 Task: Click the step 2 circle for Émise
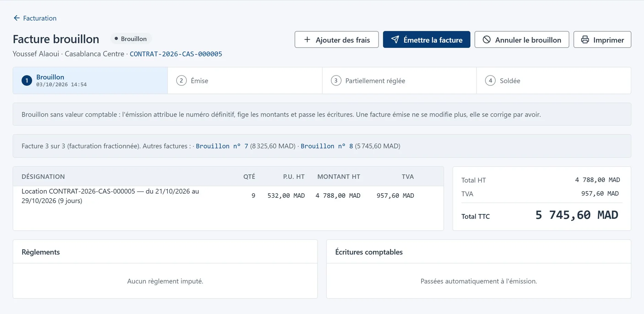[x=181, y=80]
